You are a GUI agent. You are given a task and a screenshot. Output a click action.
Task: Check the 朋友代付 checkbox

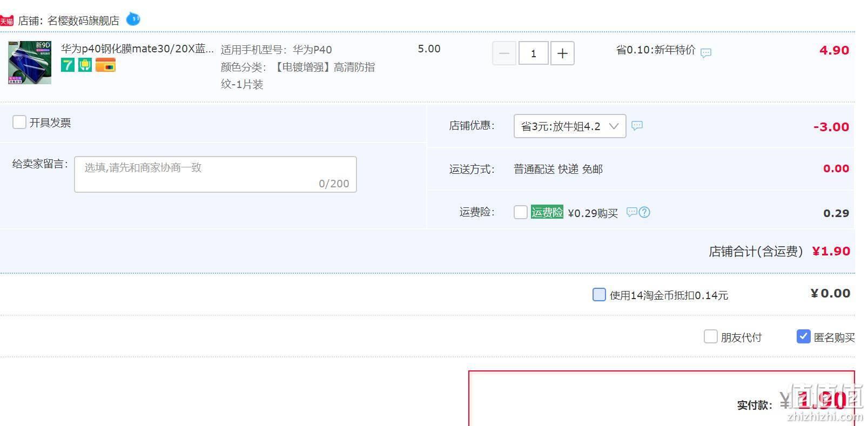click(x=711, y=336)
